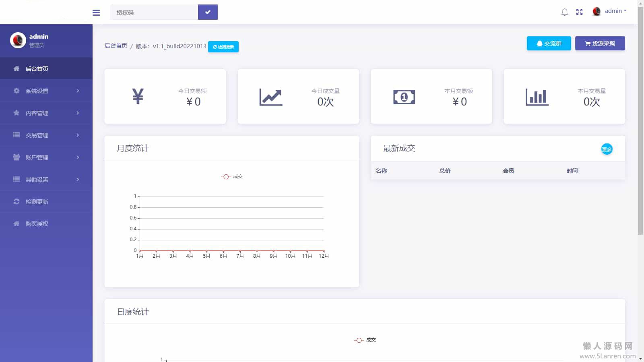
Task: Enter fullscreen with the expand icon
Action: (x=579, y=12)
